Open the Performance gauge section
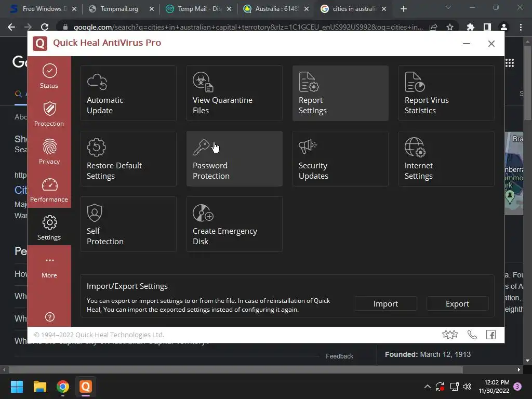The width and height of the screenshot is (532, 399). [49, 190]
